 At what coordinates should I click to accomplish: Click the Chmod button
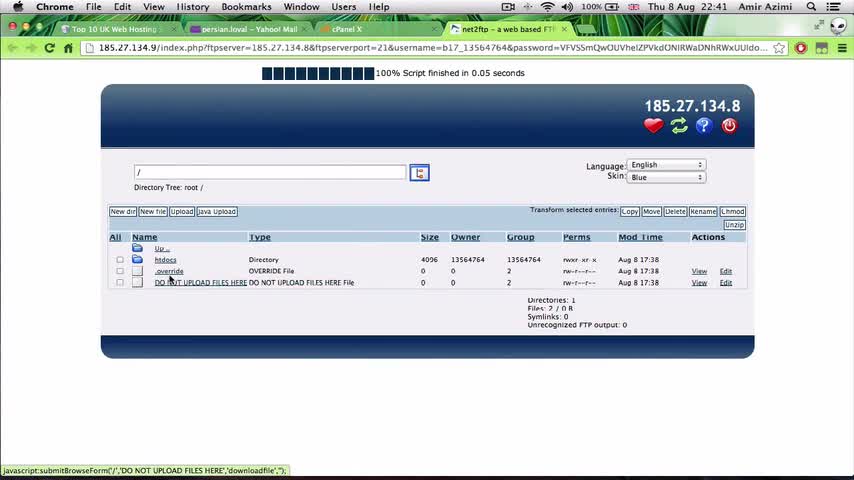pyautogui.click(x=733, y=211)
